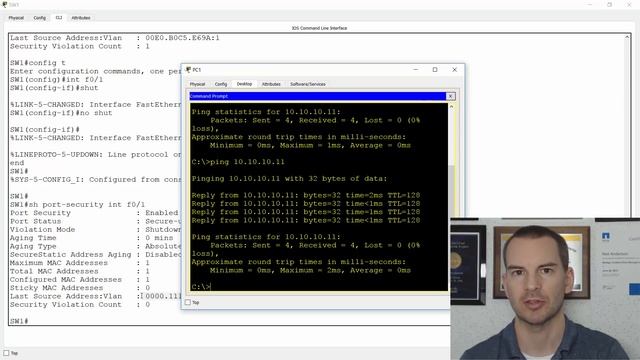Click 'Pinging 10.10.10.11 with 32 bytes' line
This screenshot has width=640, height=360.
tap(289, 179)
